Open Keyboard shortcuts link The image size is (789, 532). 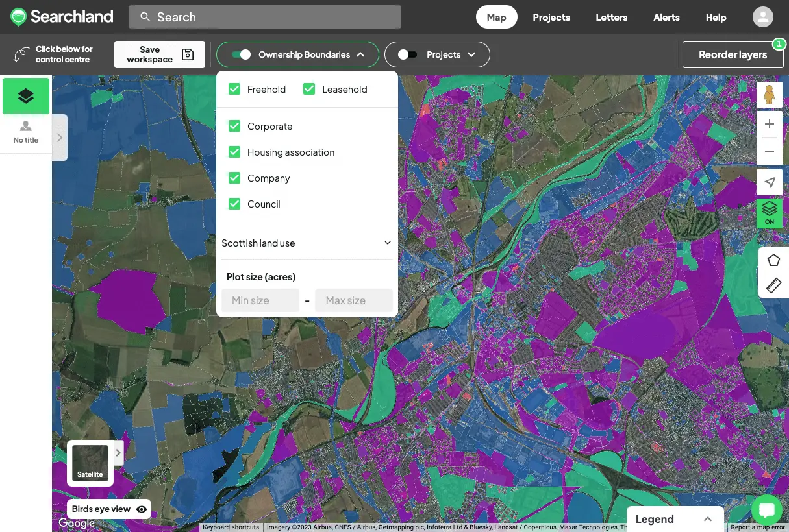click(x=231, y=527)
